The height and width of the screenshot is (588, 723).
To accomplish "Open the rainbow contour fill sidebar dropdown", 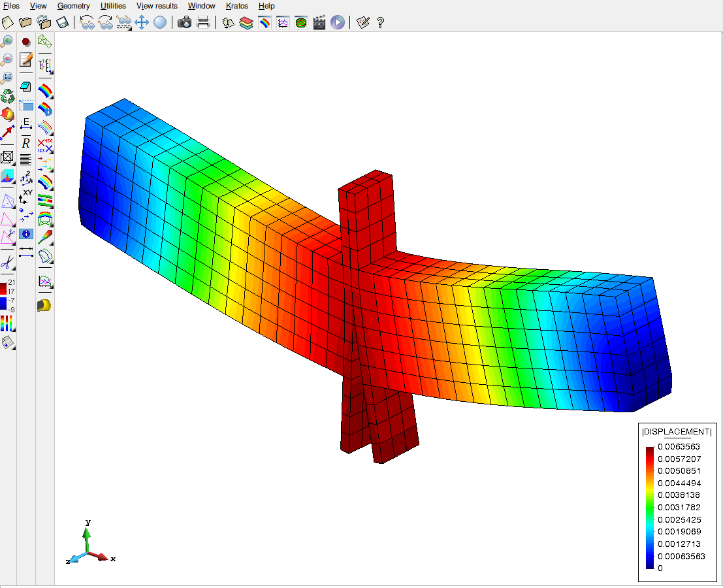I will [44, 91].
